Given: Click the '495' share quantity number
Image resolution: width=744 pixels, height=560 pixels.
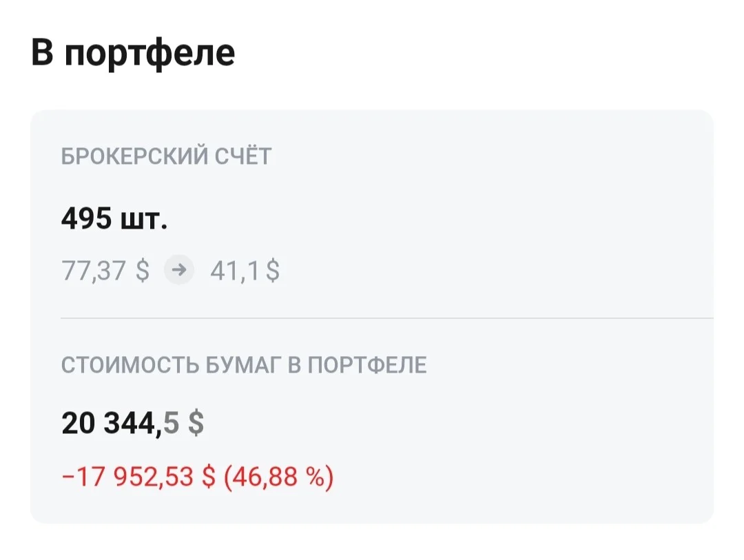Looking at the screenshot, I should point(87,218).
